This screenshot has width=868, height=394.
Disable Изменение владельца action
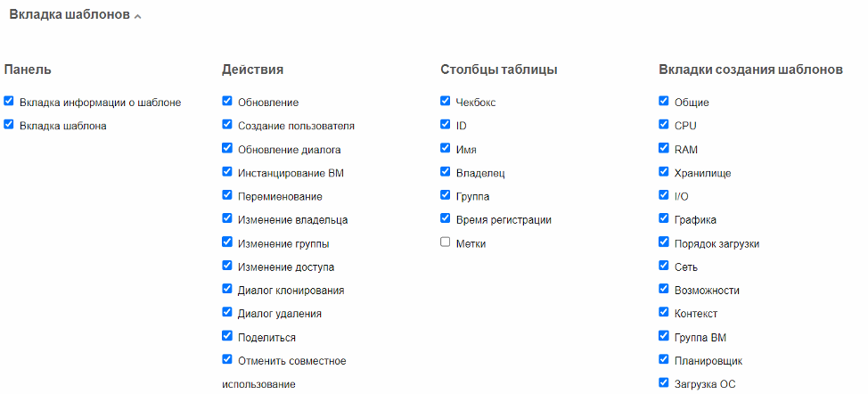pos(227,218)
